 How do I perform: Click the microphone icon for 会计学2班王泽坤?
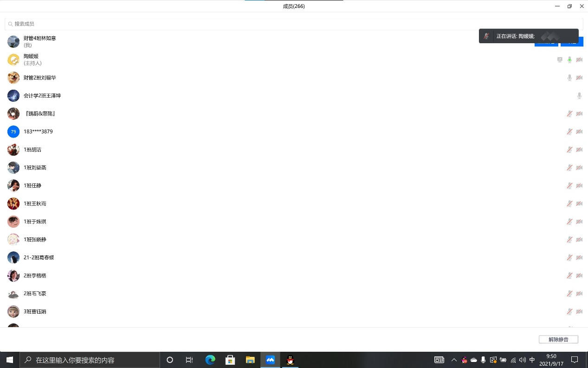579,96
